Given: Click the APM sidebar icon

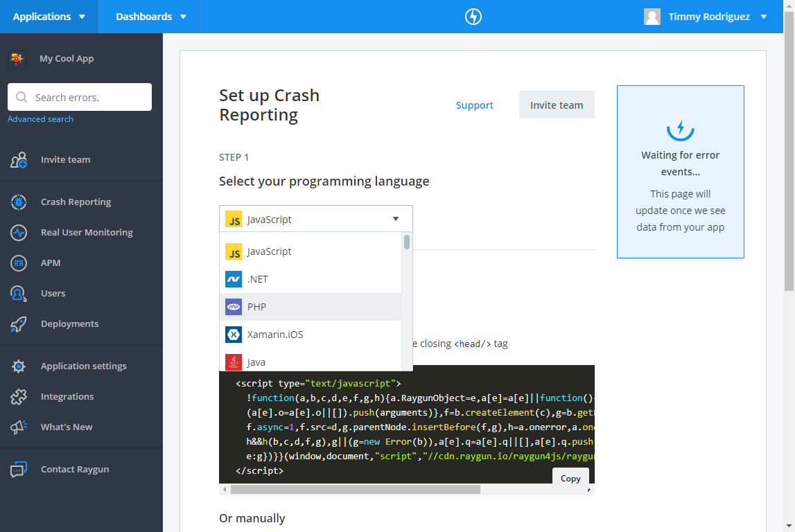Looking at the screenshot, I should click(19, 263).
